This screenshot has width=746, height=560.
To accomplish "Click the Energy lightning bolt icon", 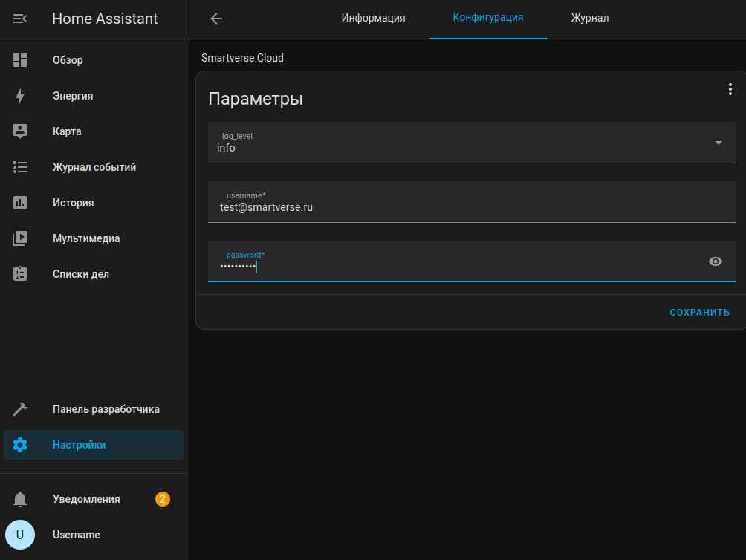I will coord(20,96).
